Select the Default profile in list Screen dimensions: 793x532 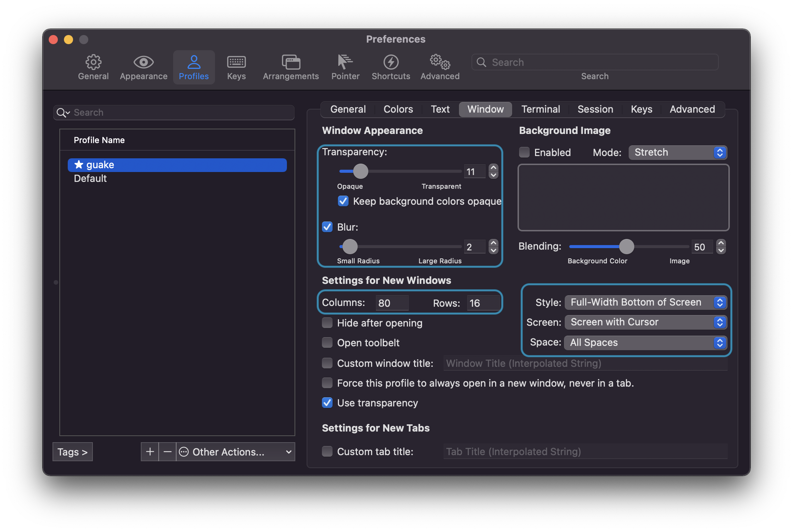click(90, 178)
